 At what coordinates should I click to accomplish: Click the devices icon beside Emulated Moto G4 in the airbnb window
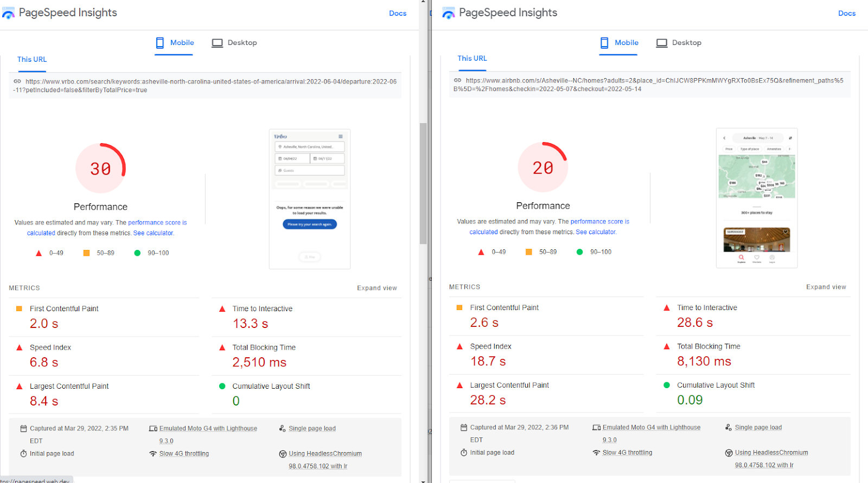597,428
